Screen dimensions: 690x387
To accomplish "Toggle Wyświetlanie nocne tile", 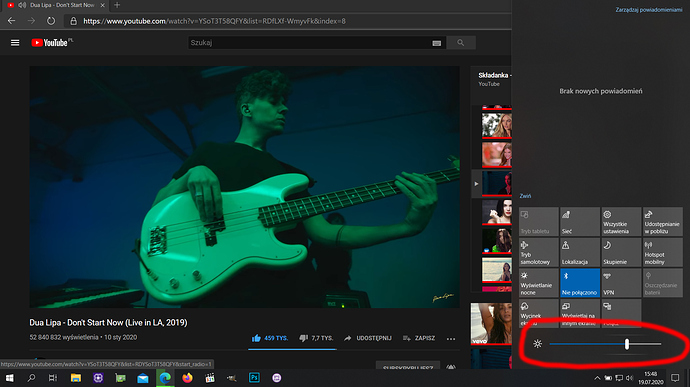I will coord(538,283).
